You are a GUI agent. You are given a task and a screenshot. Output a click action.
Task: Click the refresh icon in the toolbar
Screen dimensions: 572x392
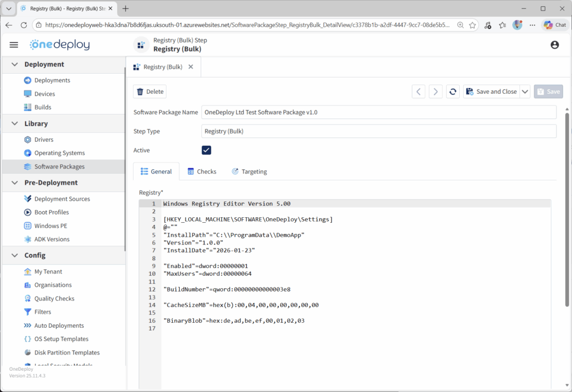click(x=452, y=92)
